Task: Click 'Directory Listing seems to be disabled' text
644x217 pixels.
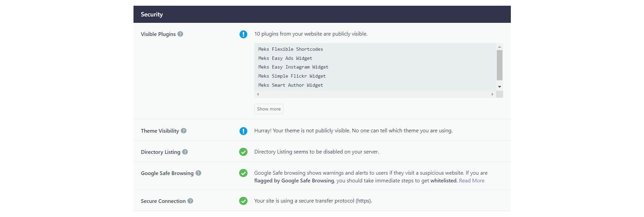Action: [x=316, y=152]
